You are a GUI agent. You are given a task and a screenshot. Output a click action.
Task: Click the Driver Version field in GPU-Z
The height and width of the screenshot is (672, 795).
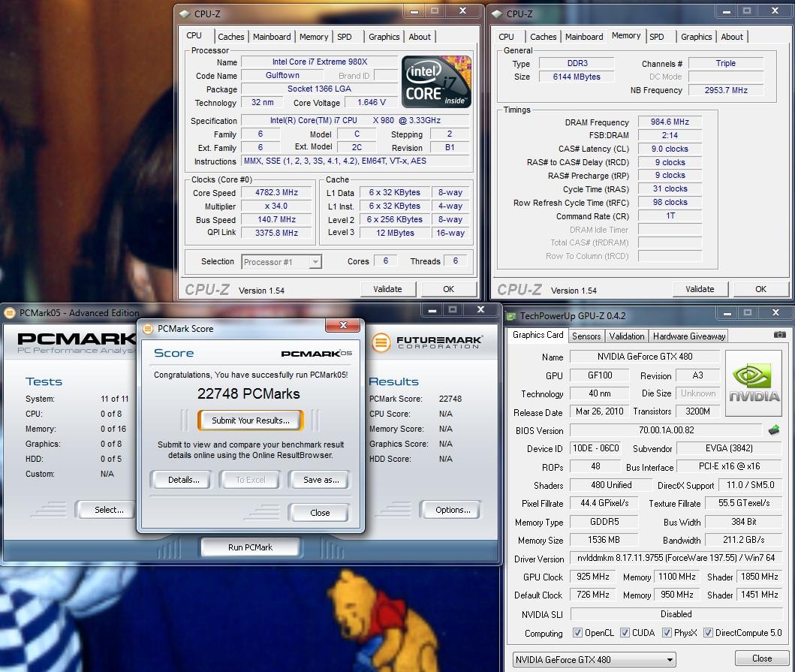[676, 558]
